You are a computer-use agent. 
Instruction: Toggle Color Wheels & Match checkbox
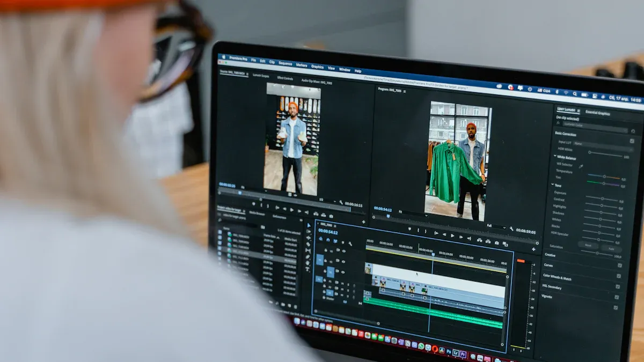[x=618, y=286]
